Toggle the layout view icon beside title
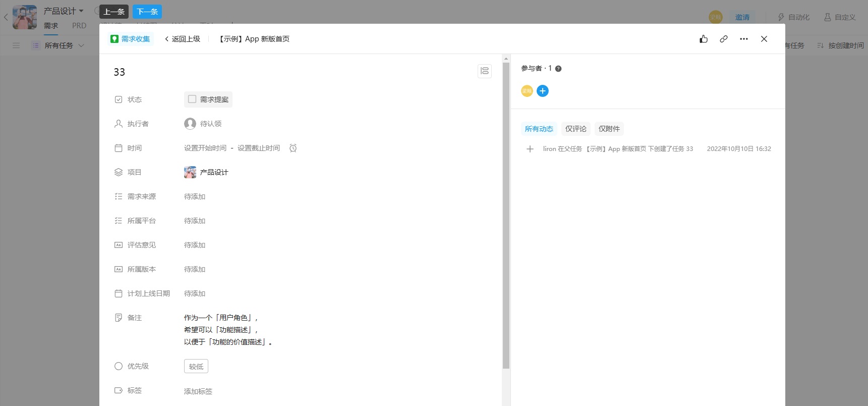Viewport: 868px width, 406px height. click(485, 71)
